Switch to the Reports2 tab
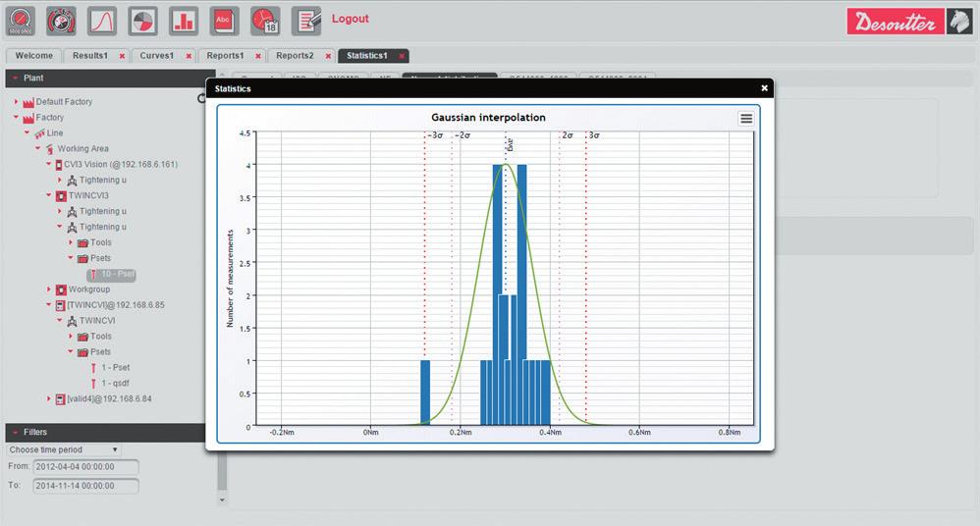The image size is (980, 526). click(x=295, y=56)
